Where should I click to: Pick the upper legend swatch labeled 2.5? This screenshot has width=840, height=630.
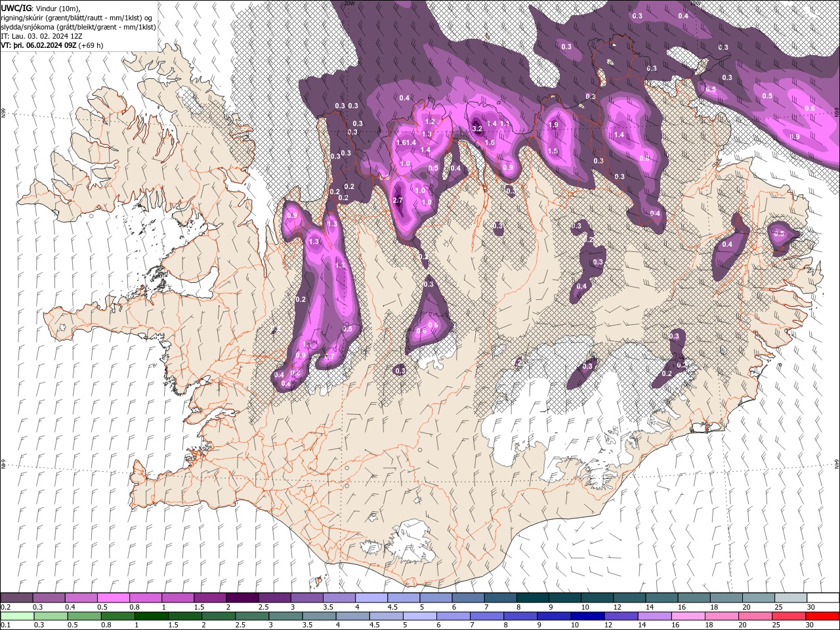pos(274,598)
